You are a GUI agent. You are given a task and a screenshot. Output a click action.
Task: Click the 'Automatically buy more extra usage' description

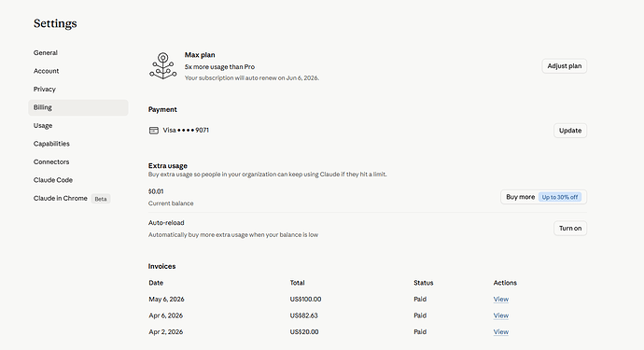coord(233,235)
